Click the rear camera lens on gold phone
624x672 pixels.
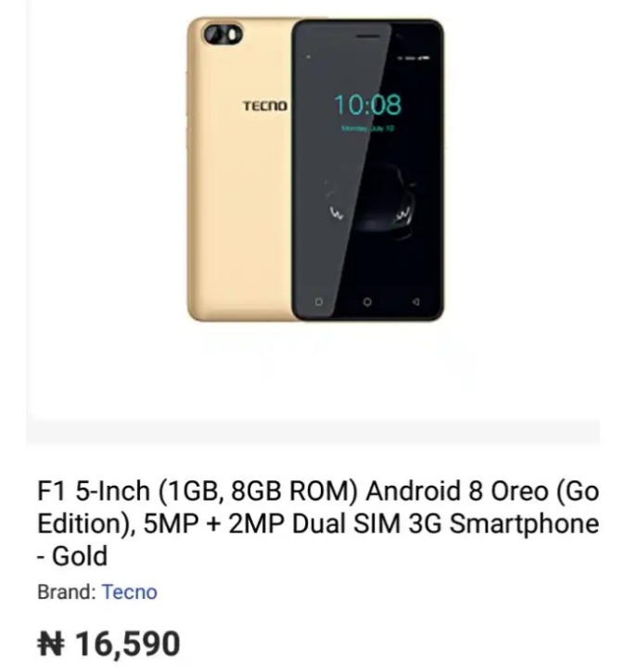[215, 34]
